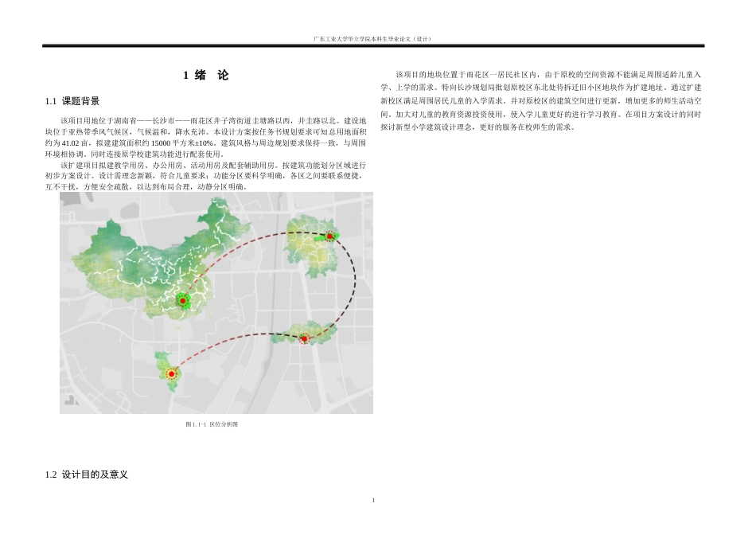Image resolution: width=756 pixels, height=535 pixels.
Task: Click the horizontal rule below the page header
Action: pos(378,45)
